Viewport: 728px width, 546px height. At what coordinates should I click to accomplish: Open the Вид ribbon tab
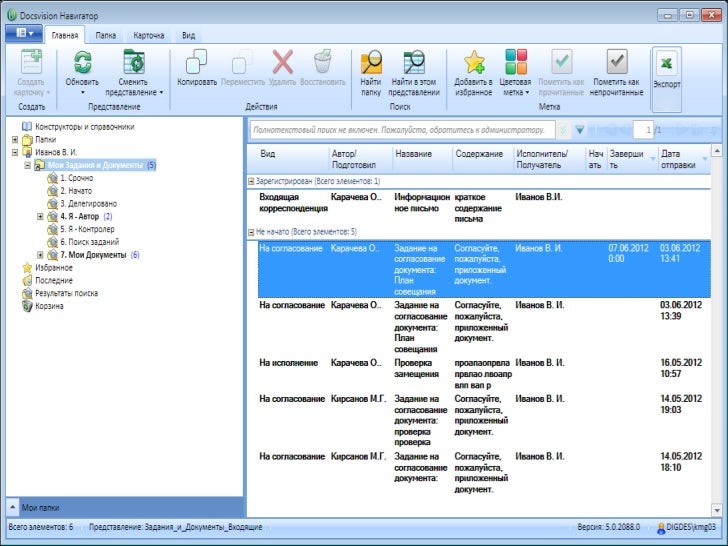pos(188,35)
